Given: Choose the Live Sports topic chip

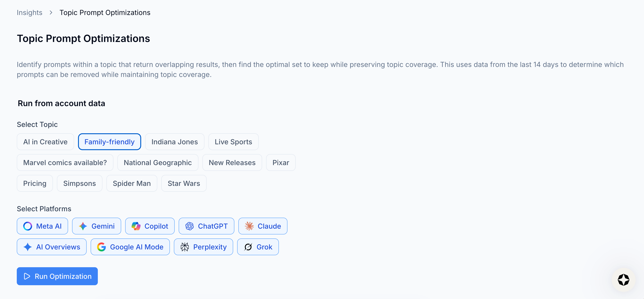Looking at the screenshot, I should (233, 142).
